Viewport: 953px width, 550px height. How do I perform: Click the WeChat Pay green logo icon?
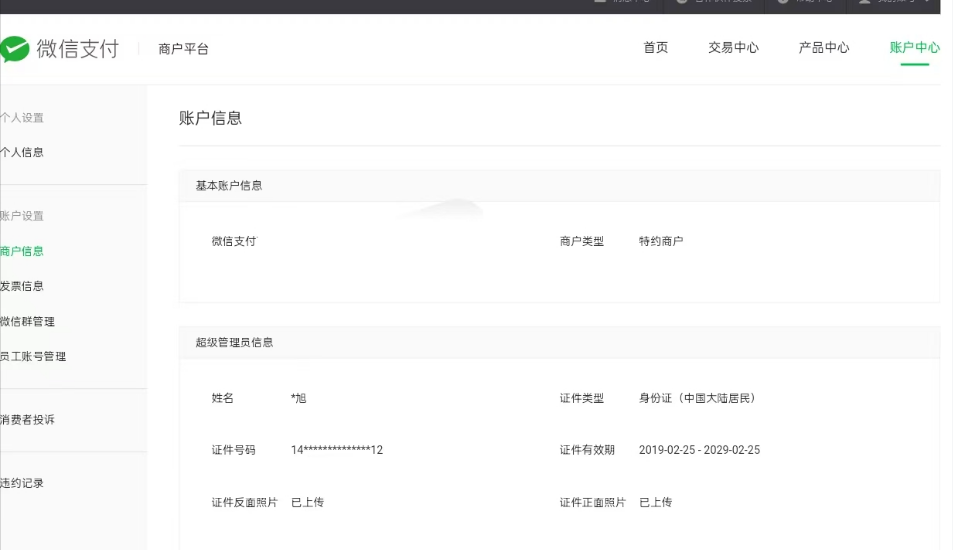click(15, 49)
